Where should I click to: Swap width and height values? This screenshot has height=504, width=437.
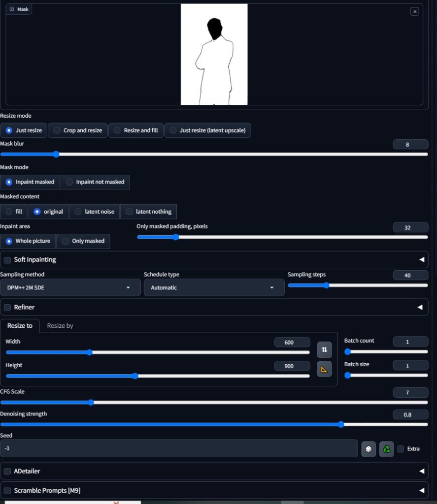324,349
